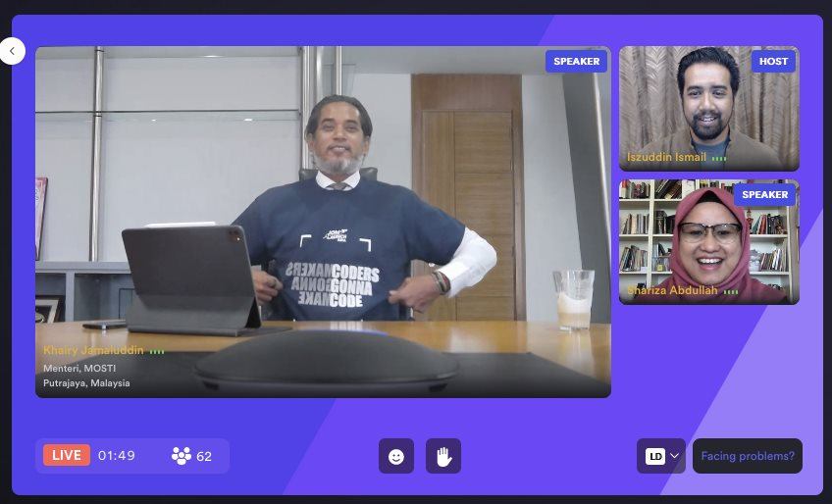Expand the chevron next to LD
Viewport: 832px width, 504px height.
tap(674, 456)
